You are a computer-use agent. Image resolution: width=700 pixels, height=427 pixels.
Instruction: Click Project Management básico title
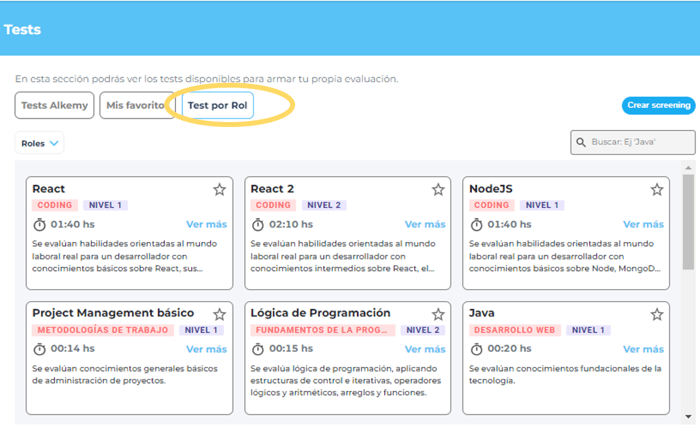pos(113,313)
